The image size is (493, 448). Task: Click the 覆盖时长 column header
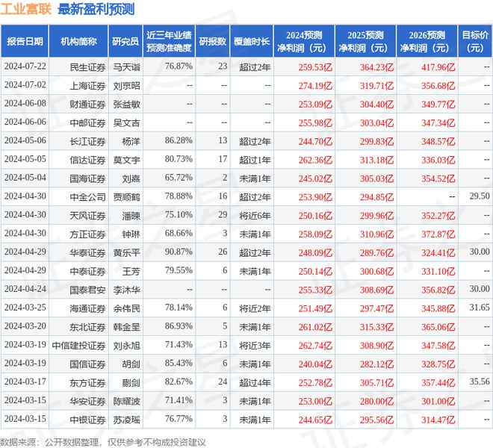[x=252, y=42]
